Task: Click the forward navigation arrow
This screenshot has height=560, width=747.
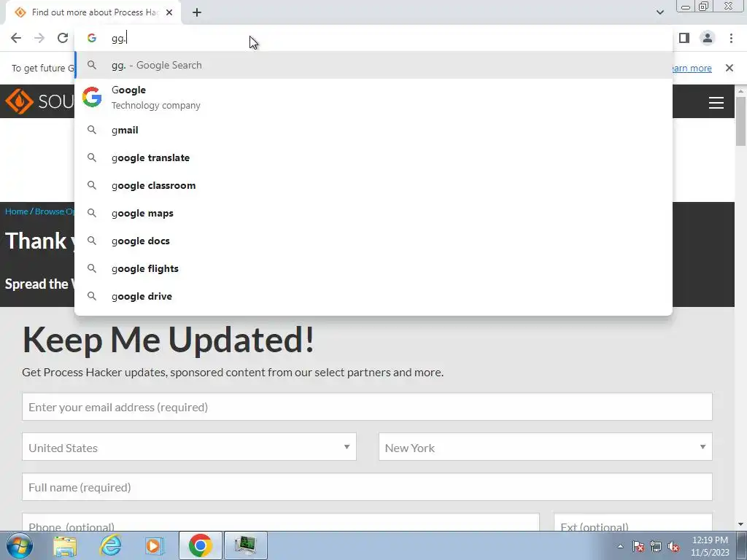Action: point(39,38)
